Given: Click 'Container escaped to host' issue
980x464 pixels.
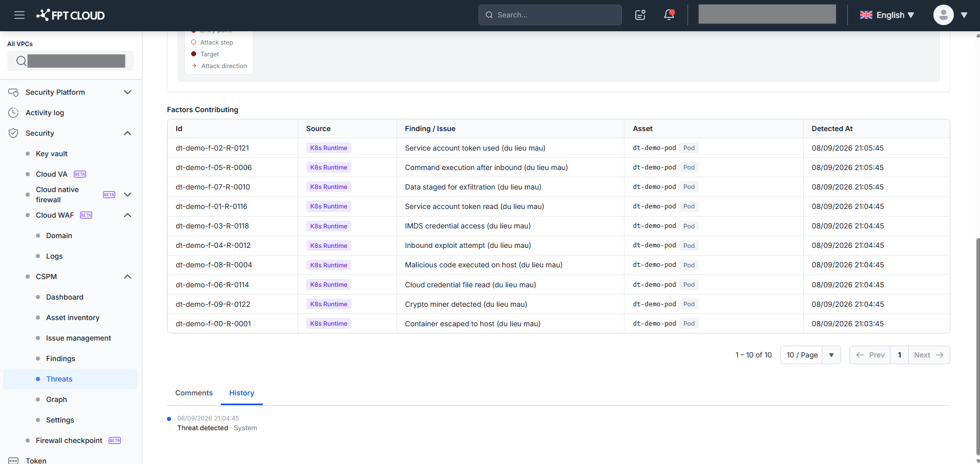Looking at the screenshot, I should tap(472, 324).
